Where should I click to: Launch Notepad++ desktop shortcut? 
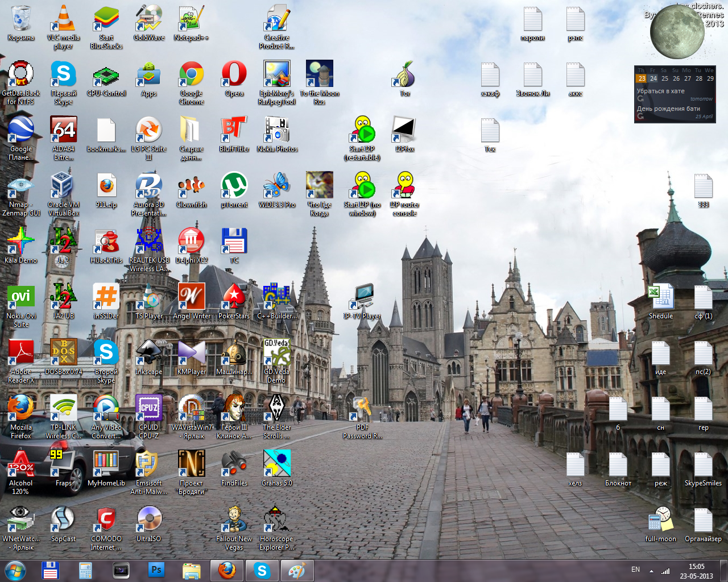pyautogui.click(x=192, y=23)
